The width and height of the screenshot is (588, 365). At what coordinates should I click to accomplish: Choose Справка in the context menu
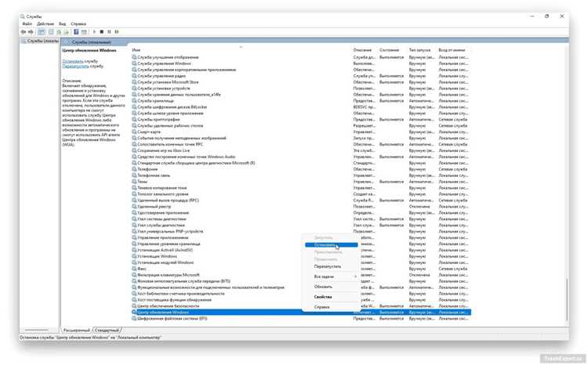pyautogui.click(x=321, y=307)
